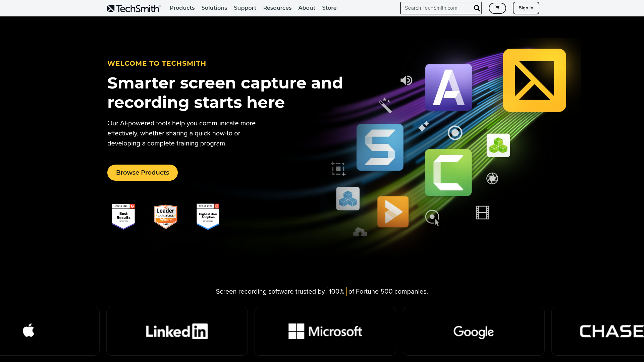644x362 pixels.
Task: Click the yellow Screencast icon top right
Action: tap(534, 80)
